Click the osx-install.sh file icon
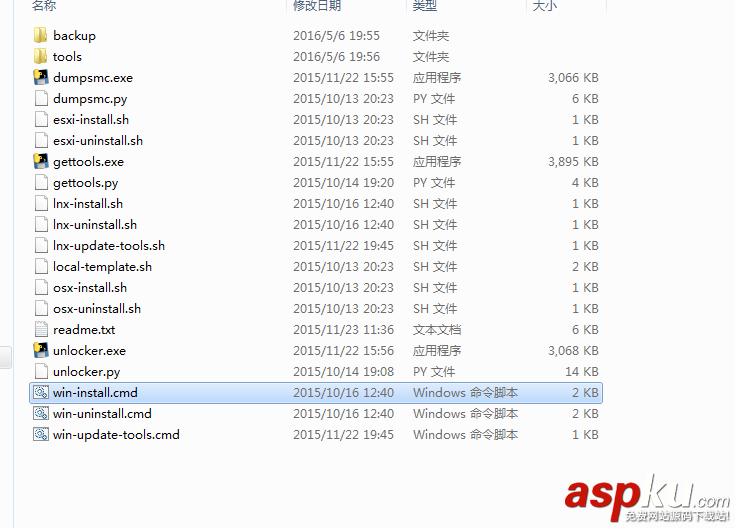This screenshot has height=528, width=735. coord(41,287)
